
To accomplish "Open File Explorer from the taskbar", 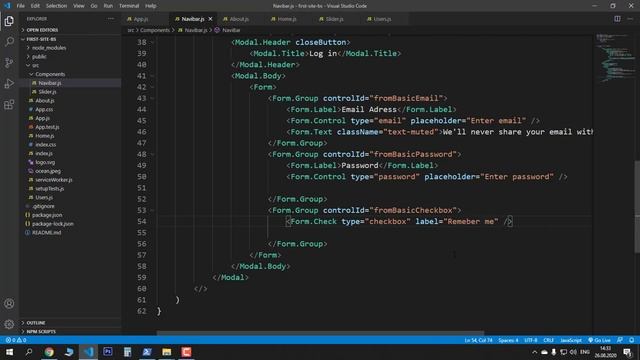I will [x=167, y=352].
